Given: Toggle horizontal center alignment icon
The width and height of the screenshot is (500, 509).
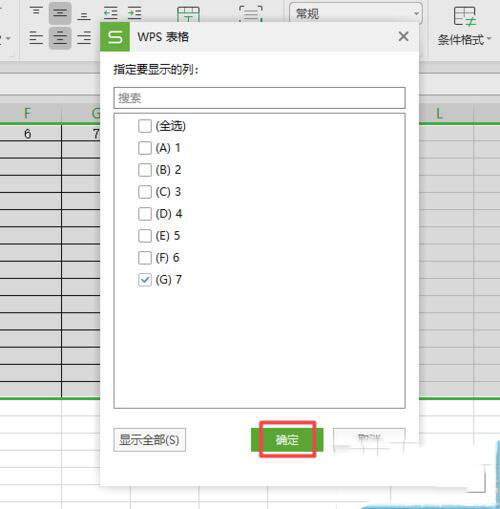Looking at the screenshot, I should 60,38.
